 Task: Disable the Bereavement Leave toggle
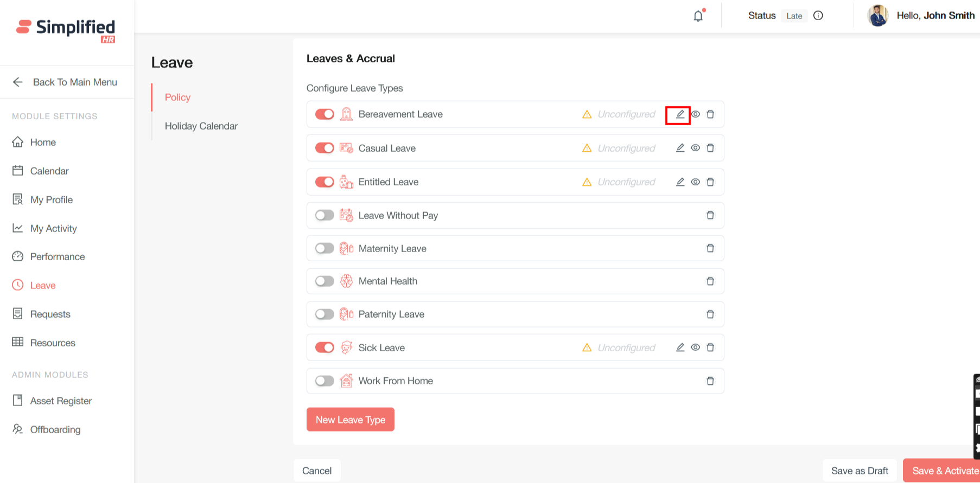pos(324,114)
